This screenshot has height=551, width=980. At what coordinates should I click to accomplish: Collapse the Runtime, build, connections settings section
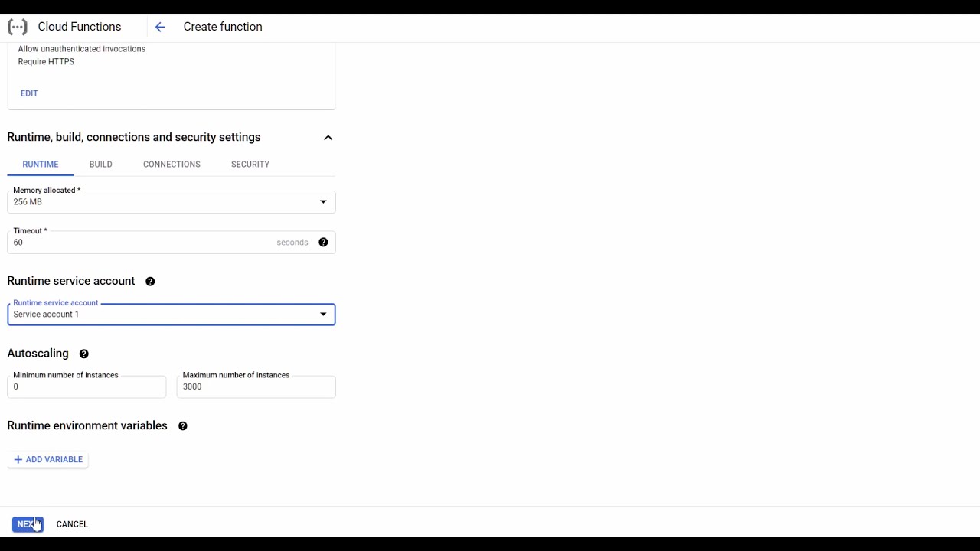click(x=328, y=138)
